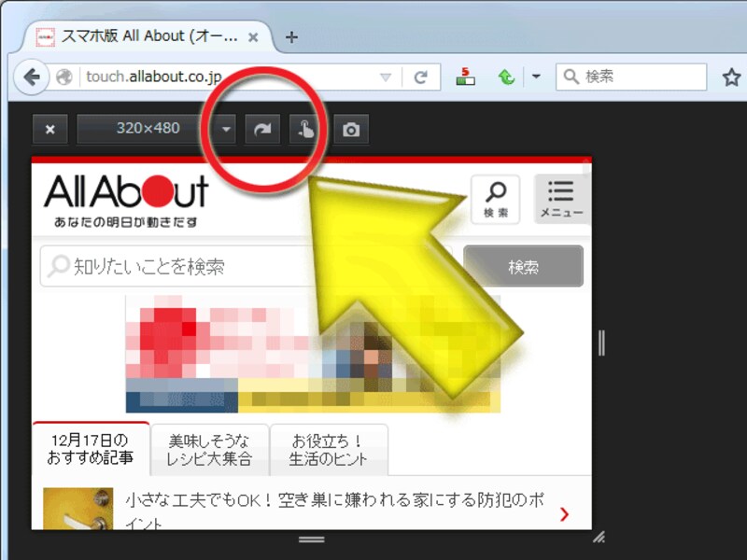Click the 検索 magnifier icon on the mobile page
Viewport: 747px width, 560px height.
click(496, 197)
